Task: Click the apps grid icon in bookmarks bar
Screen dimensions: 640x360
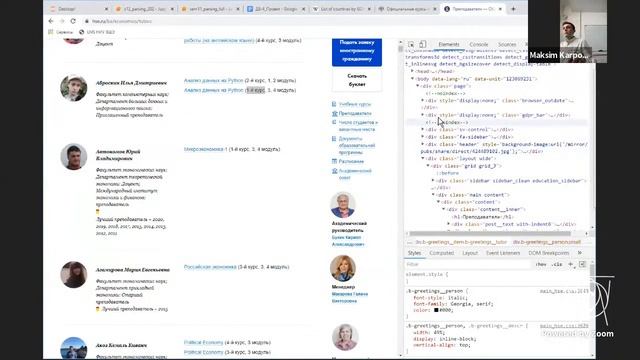Action: pyautogui.click(x=51, y=32)
